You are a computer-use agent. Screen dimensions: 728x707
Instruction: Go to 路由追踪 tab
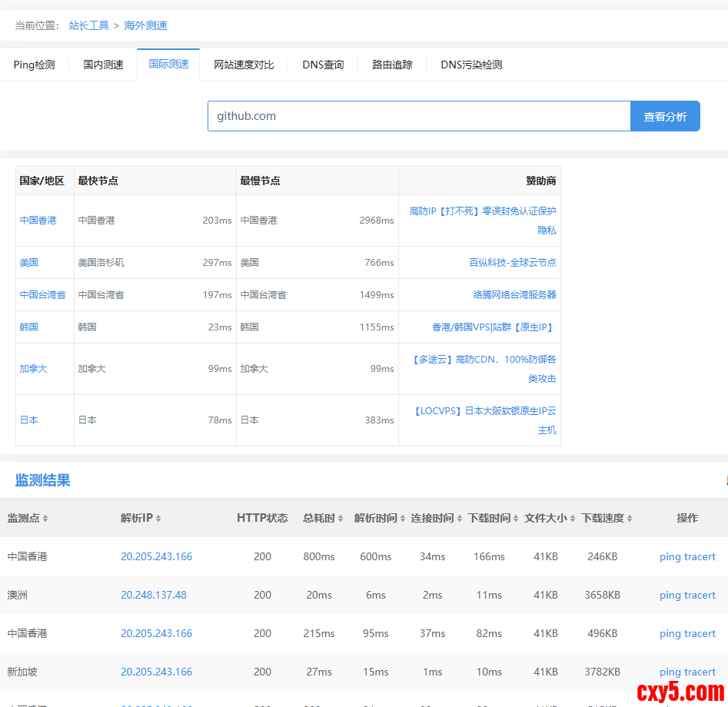(x=392, y=65)
